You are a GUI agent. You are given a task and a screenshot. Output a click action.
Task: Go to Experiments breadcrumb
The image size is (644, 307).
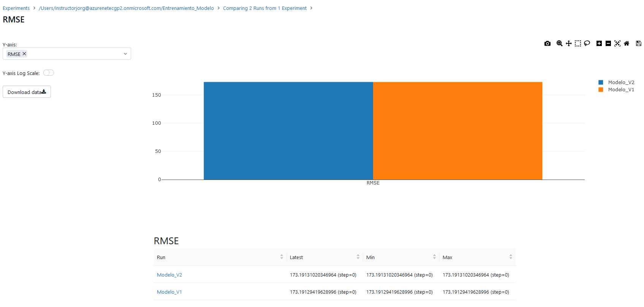[16, 8]
